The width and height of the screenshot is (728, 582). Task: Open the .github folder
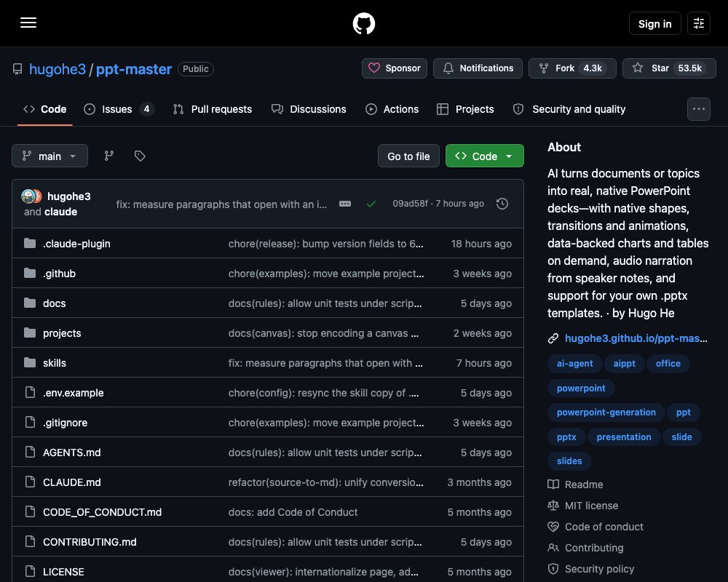click(60, 274)
